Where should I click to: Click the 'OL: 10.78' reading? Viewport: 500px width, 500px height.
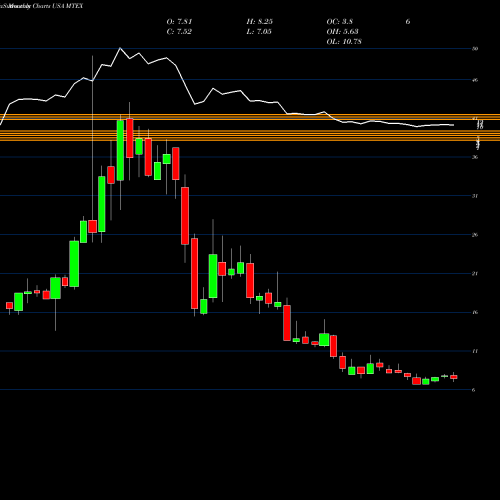point(344,42)
